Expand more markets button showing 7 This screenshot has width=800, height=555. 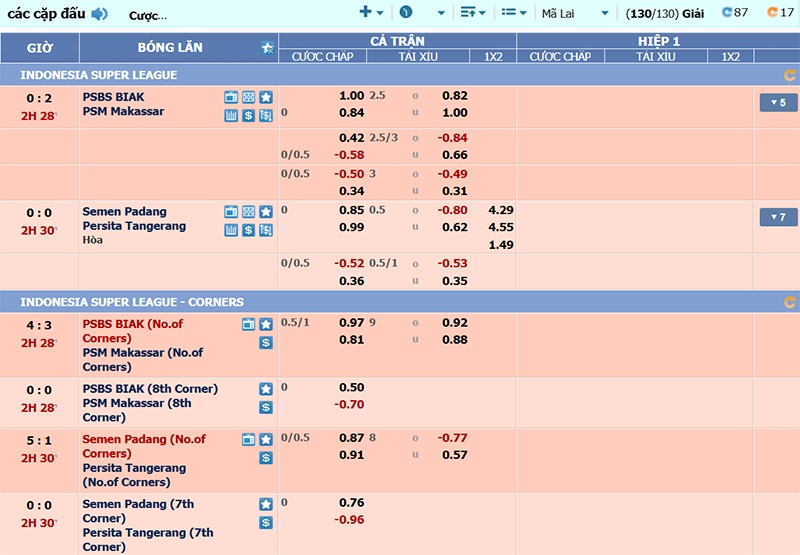[778, 217]
